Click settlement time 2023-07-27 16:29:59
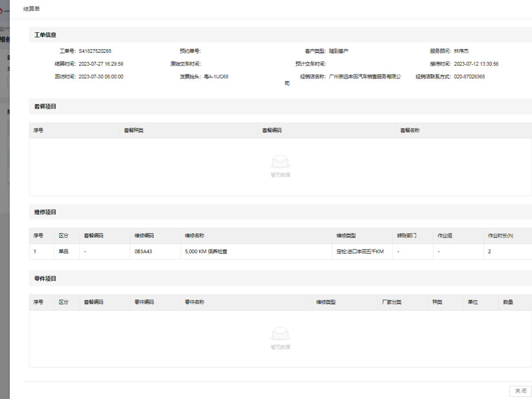The width and height of the screenshot is (532, 399). pyautogui.click(x=101, y=64)
